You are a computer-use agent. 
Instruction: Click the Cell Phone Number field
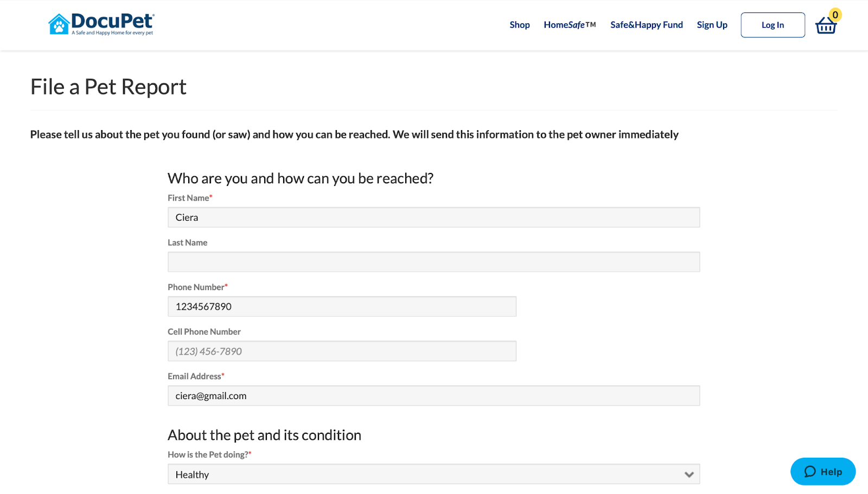[342, 351]
